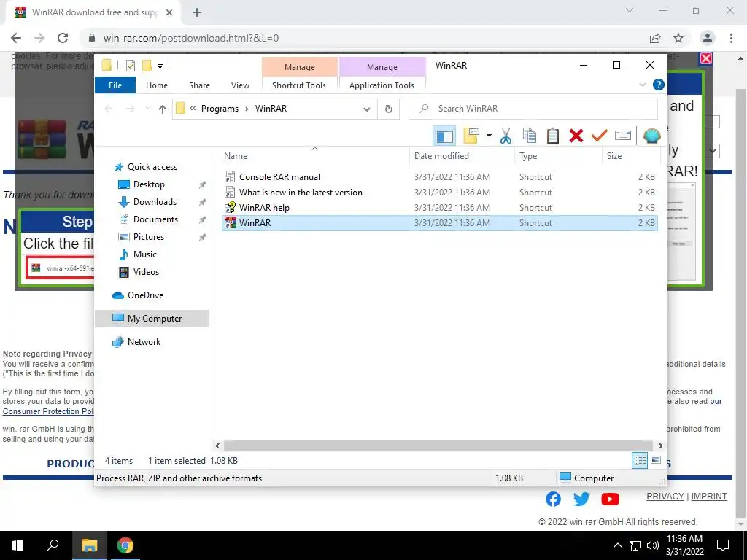Open the Windows Start menu
The height and width of the screenshot is (560, 747).
18,545
